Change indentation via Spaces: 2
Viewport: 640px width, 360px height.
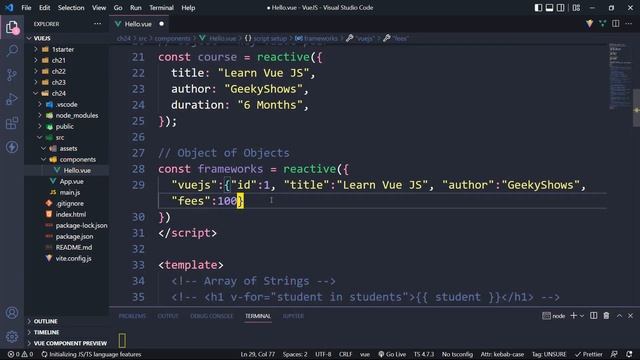click(295, 354)
